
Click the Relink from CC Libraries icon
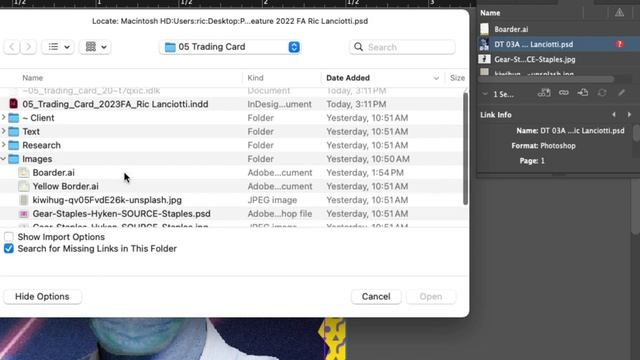544,93
